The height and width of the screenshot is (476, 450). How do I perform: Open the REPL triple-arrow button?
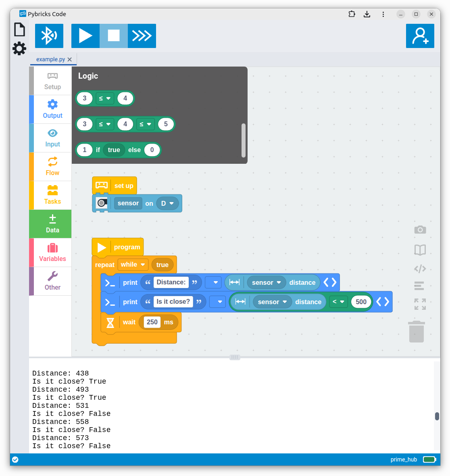coord(142,36)
